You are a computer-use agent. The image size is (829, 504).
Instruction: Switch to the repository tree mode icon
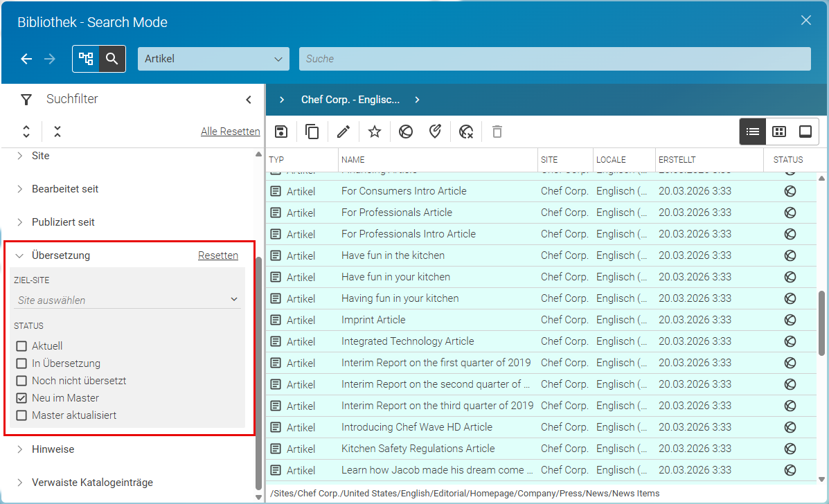(86, 59)
